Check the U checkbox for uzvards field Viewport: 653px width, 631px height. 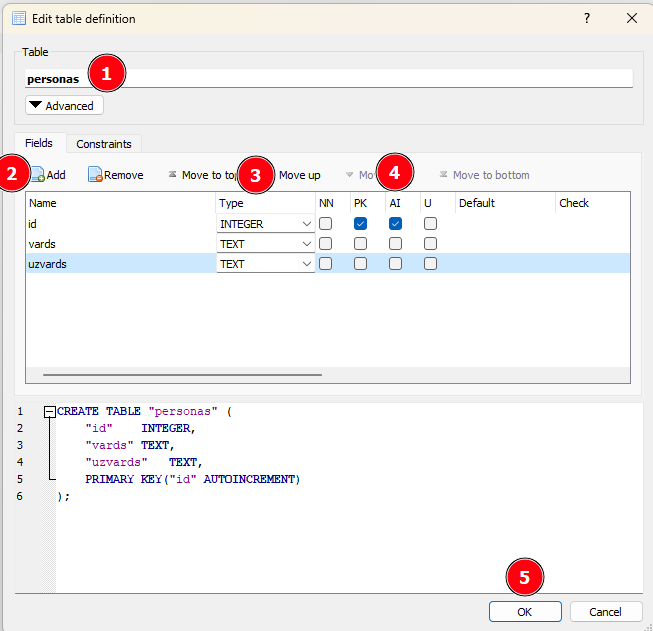click(430, 264)
